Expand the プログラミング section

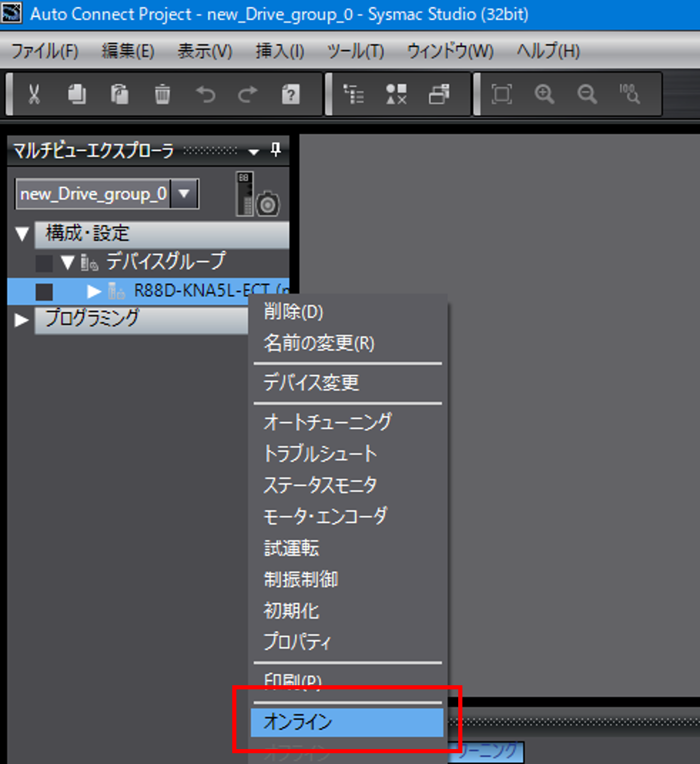(22, 320)
